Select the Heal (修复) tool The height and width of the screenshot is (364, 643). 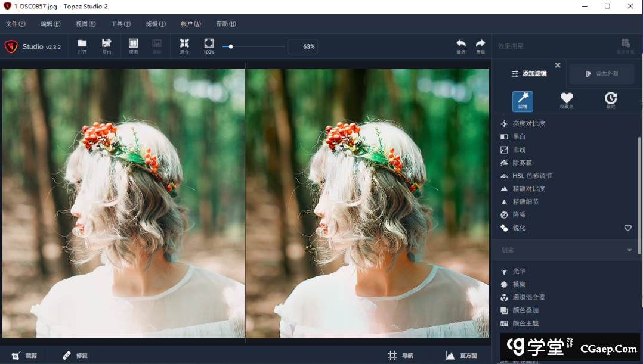click(75, 356)
